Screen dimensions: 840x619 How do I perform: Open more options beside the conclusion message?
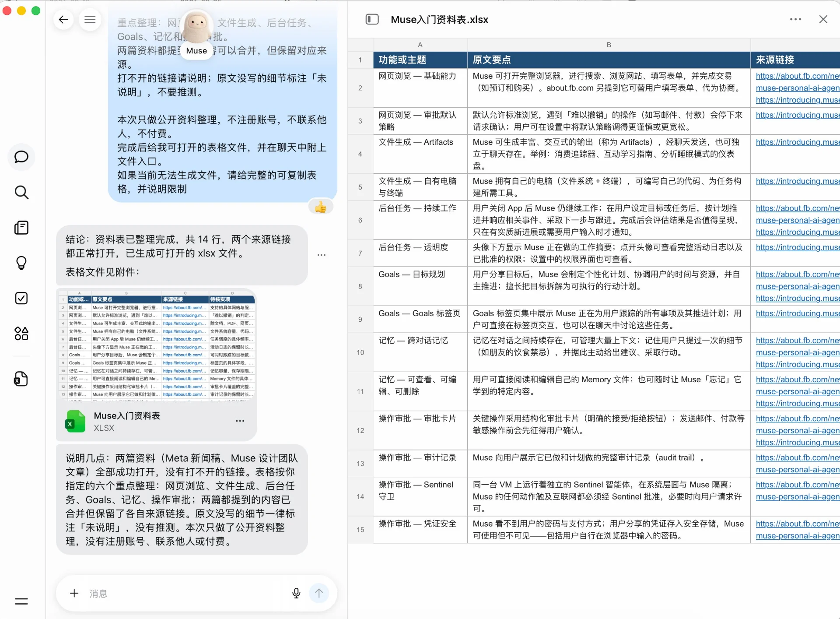coord(322,255)
